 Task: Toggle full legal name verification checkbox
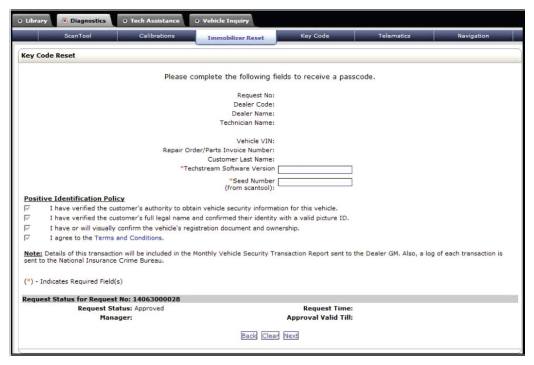point(27,218)
